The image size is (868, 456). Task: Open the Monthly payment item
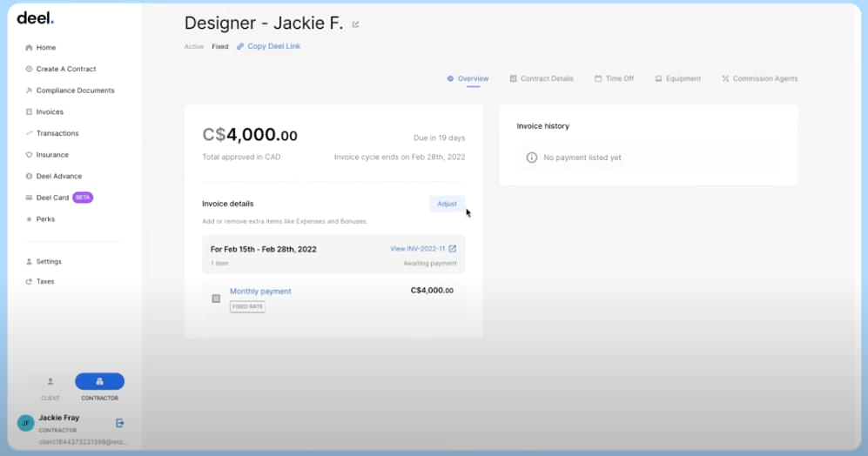tap(260, 292)
